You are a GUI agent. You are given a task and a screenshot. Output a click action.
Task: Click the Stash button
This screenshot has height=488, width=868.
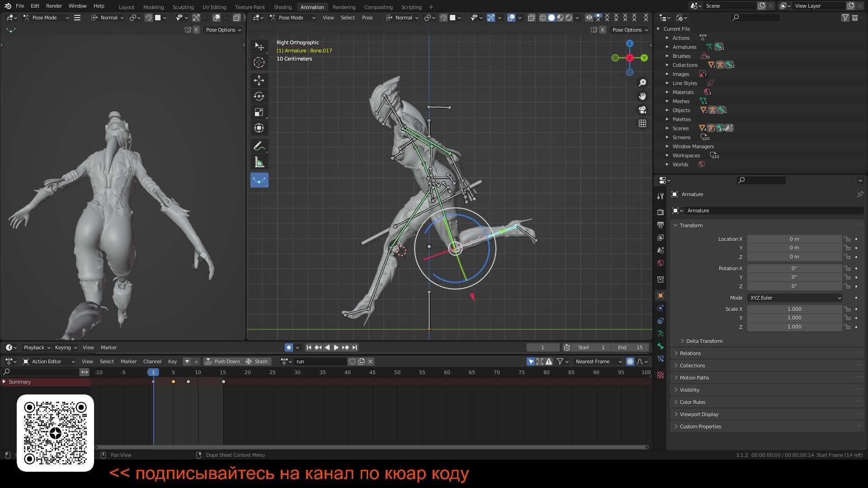coord(257,361)
